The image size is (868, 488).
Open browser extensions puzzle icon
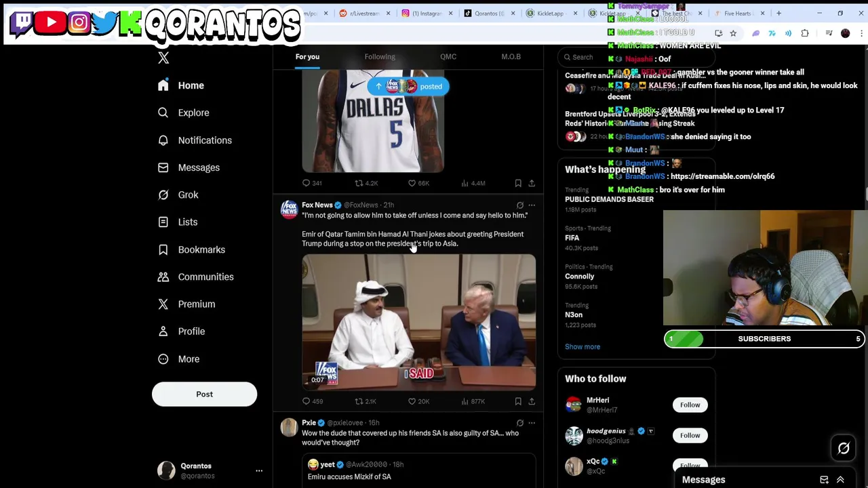[805, 33]
